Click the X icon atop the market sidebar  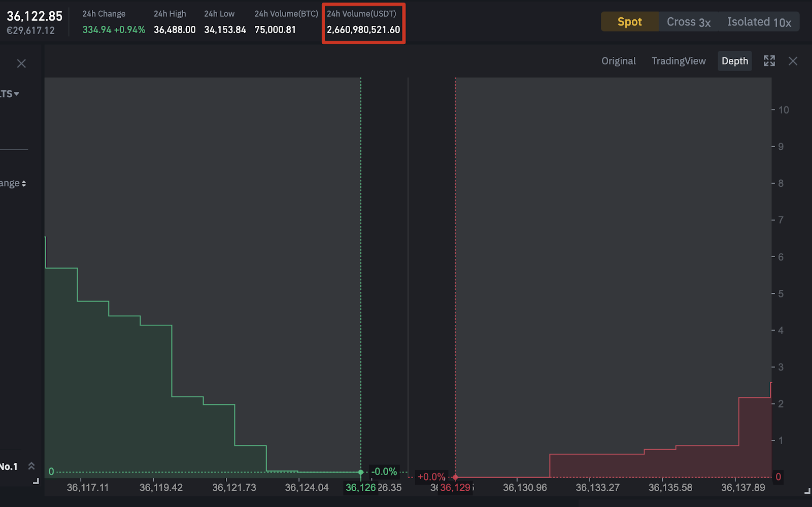[x=21, y=63]
